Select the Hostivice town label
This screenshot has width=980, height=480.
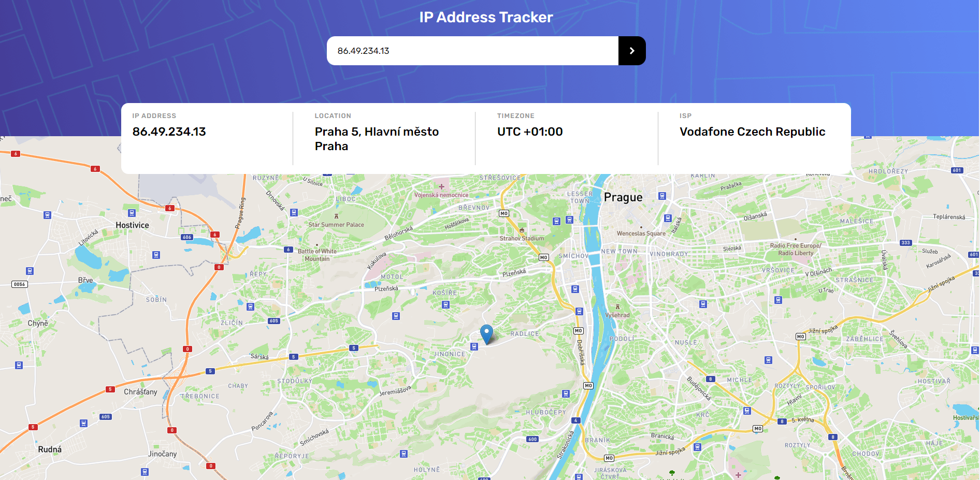[x=132, y=225]
